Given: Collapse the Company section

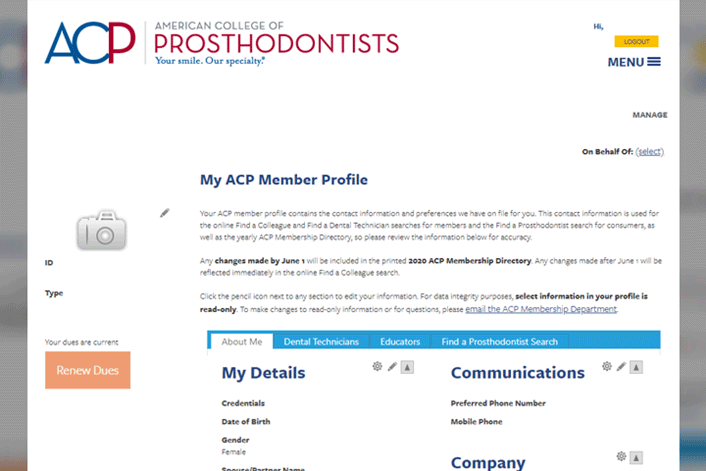Looking at the screenshot, I should pyautogui.click(x=636, y=457).
